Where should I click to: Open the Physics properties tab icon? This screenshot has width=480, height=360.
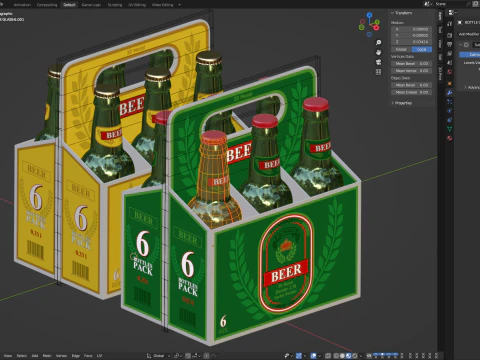(x=450, y=111)
